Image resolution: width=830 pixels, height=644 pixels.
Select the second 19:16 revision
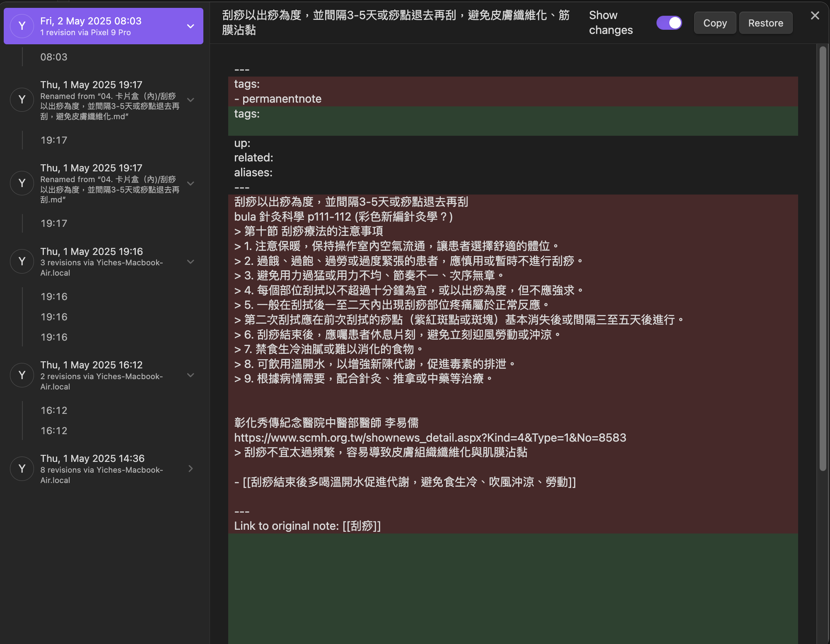(54, 317)
